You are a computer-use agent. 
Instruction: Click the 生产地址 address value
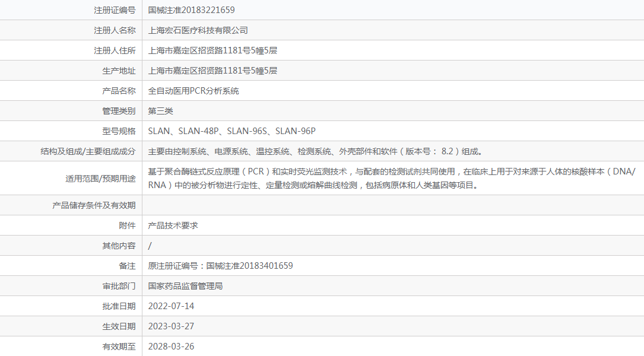[212, 70]
